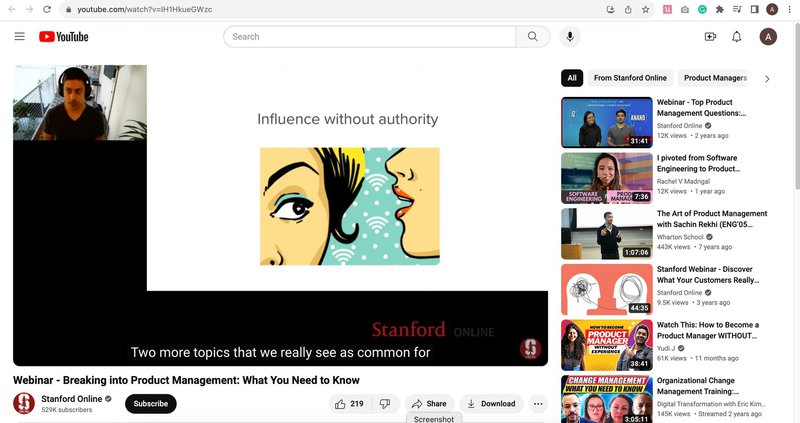The height and width of the screenshot is (423, 800).
Task: Open the YouTube hamburger guide menu
Action: 19,36
